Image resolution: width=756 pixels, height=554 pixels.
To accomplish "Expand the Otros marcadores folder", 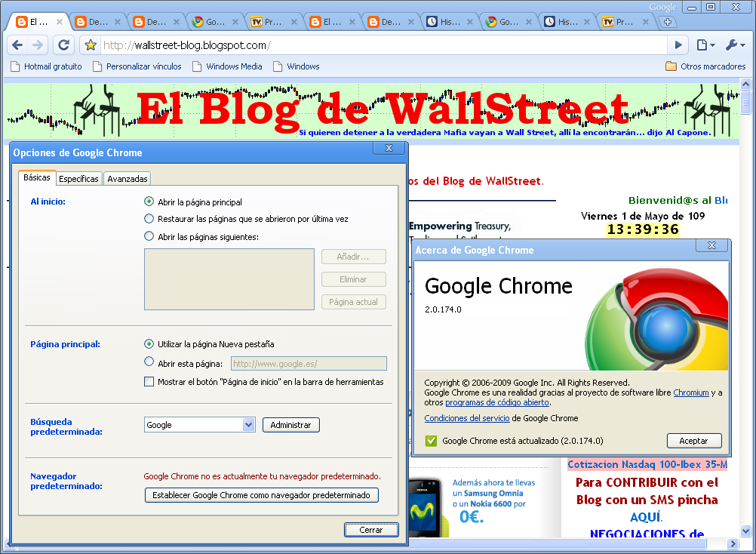I will point(705,66).
